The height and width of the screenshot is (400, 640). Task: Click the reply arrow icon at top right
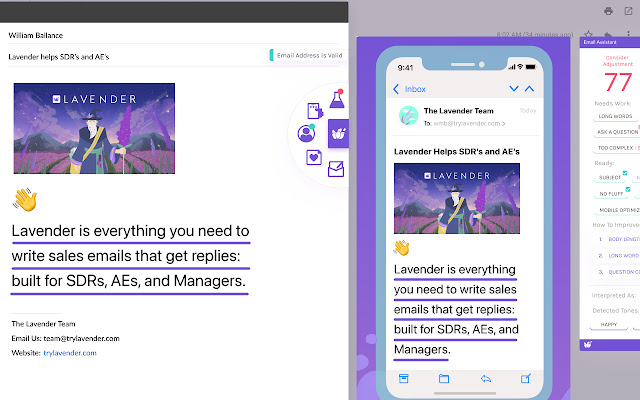[x=608, y=35]
